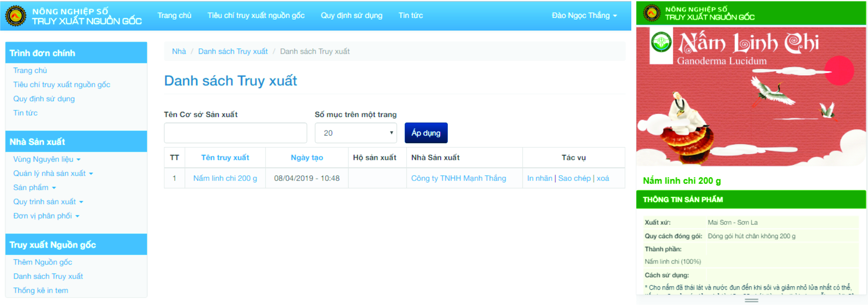Focus the Tên Cơ sở Sản xuất input field

(236, 133)
